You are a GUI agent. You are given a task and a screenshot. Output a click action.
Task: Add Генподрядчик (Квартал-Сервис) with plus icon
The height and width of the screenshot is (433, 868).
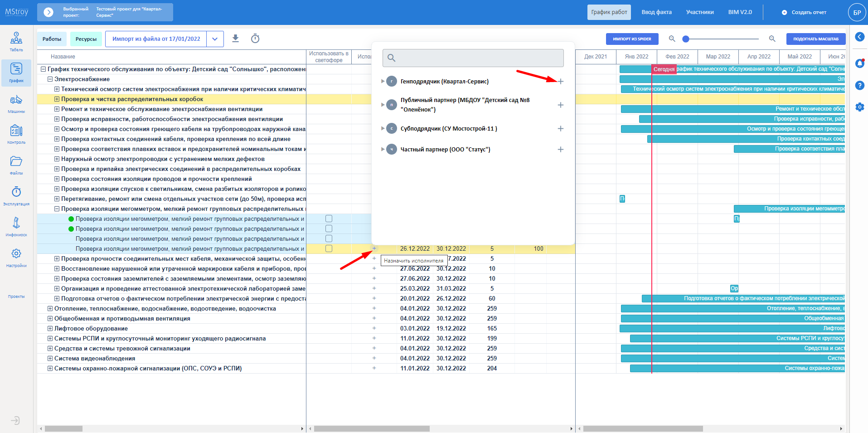tap(561, 82)
